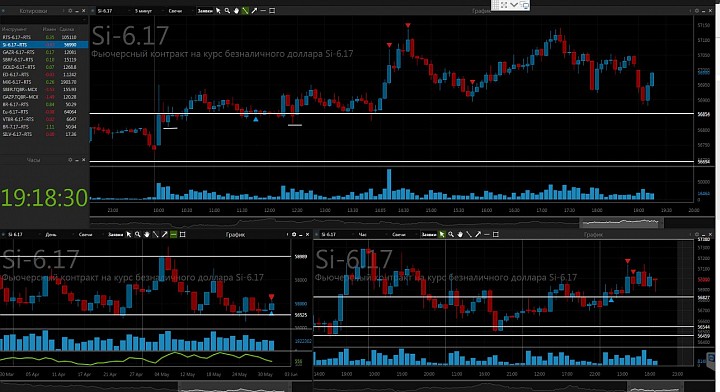This screenshot has width=720, height=392.
Task: Activate the hand pan tool in top chart
Action: click(x=236, y=11)
